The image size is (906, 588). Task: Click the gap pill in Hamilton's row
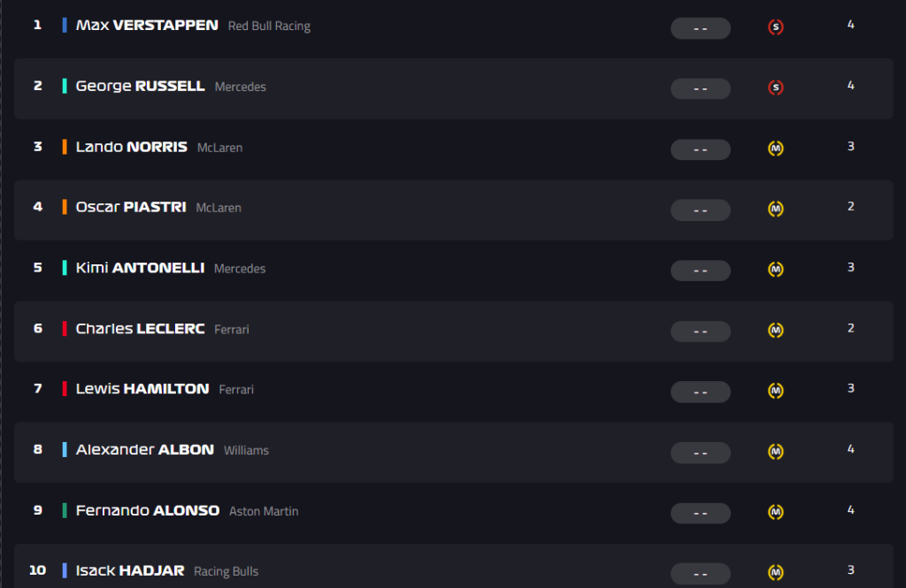coord(701,392)
